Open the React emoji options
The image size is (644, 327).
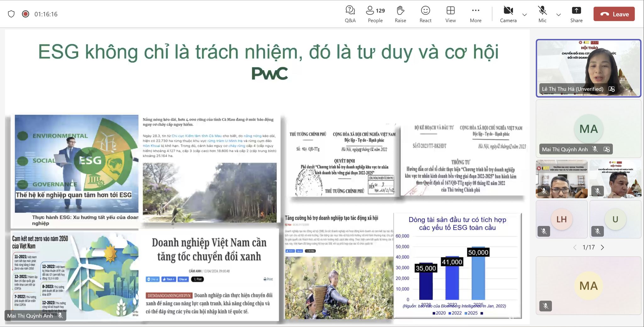click(x=425, y=14)
